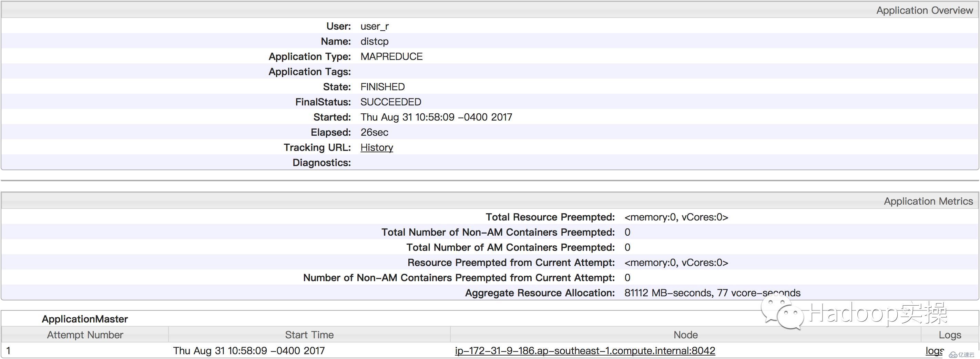The height and width of the screenshot is (359, 980).
Task: Click the Application Overview section title
Action: (925, 10)
